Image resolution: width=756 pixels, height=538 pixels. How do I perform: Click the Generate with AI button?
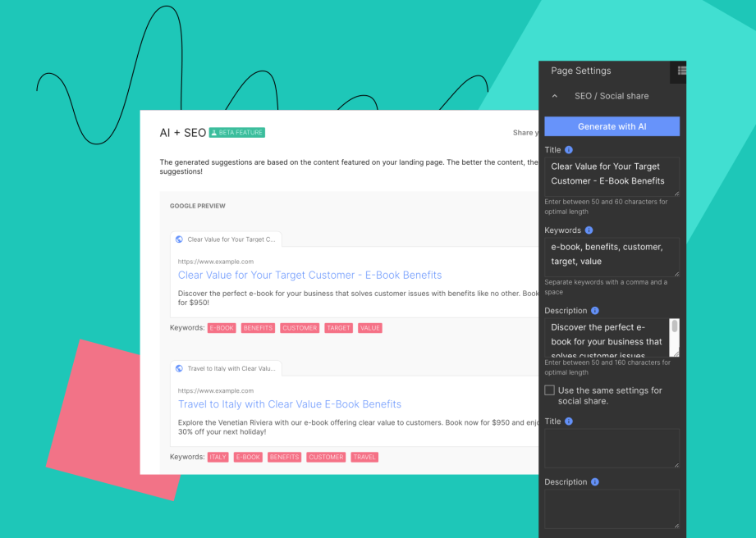click(612, 126)
